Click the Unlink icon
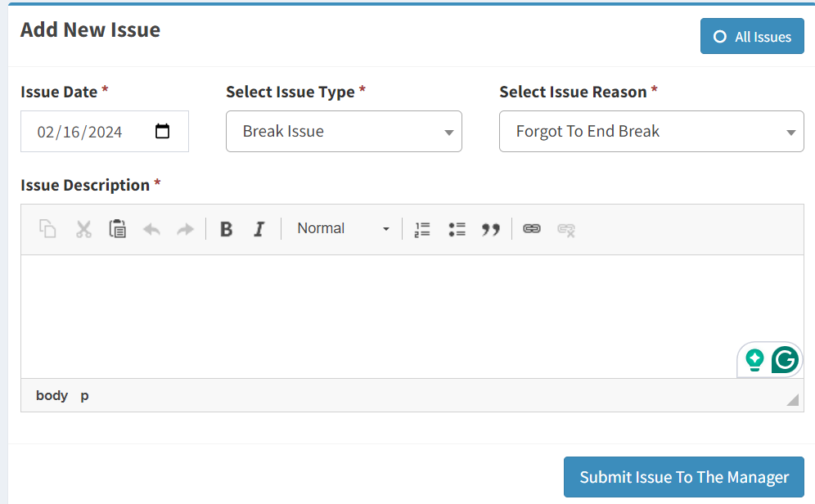 [x=566, y=229]
